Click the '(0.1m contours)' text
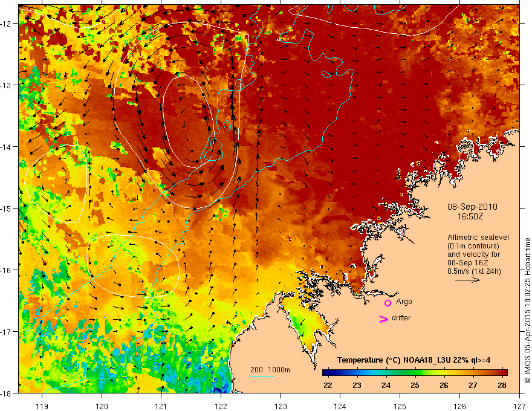This screenshot has width=532, height=411. coord(473,246)
